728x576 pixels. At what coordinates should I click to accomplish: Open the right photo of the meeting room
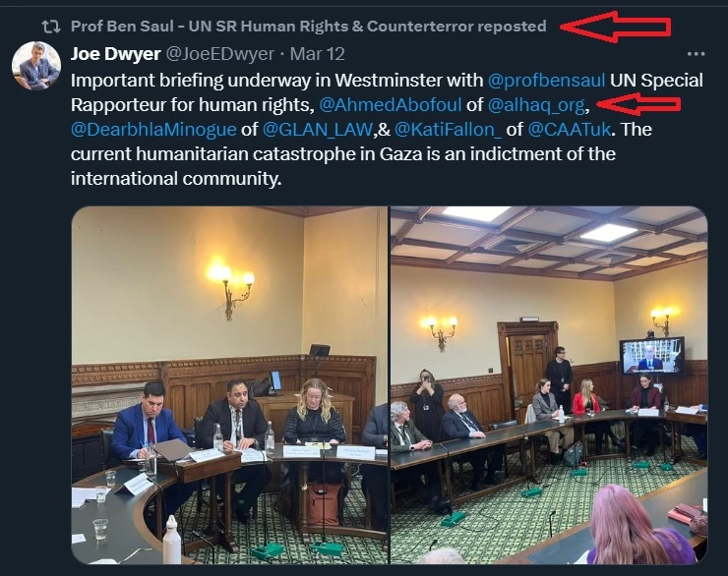[x=549, y=385]
